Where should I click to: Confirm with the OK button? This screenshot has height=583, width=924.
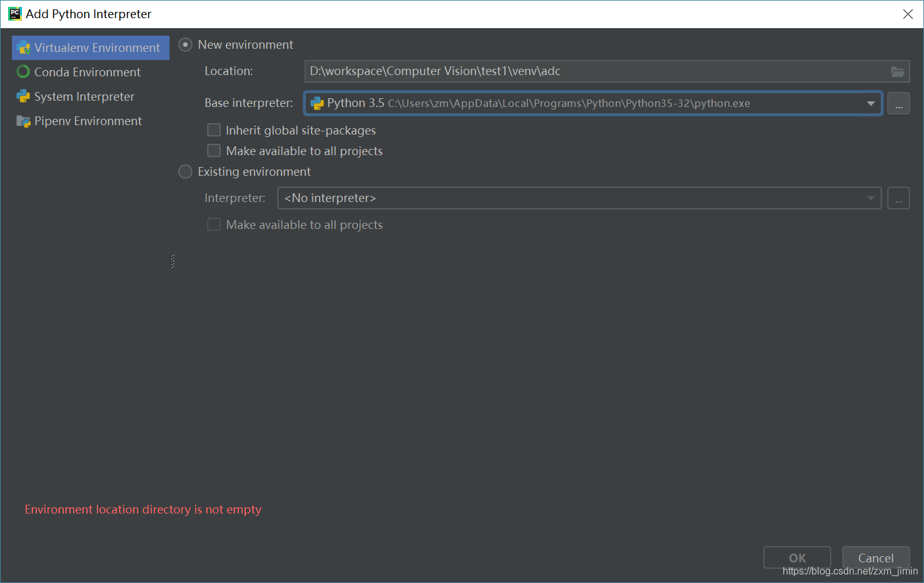point(797,558)
